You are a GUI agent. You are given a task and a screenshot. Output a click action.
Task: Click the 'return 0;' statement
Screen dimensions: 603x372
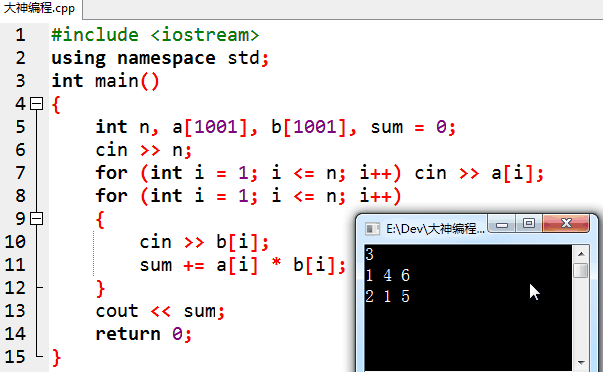point(143,334)
